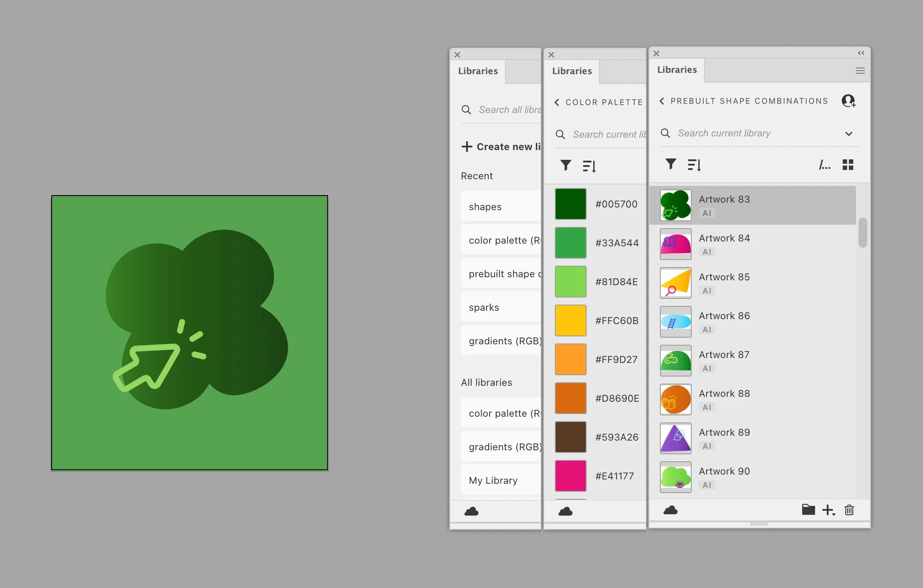The width and height of the screenshot is (923, 588).
Task: Click the delete trash icon in right panel
Action: coord(849,510)
